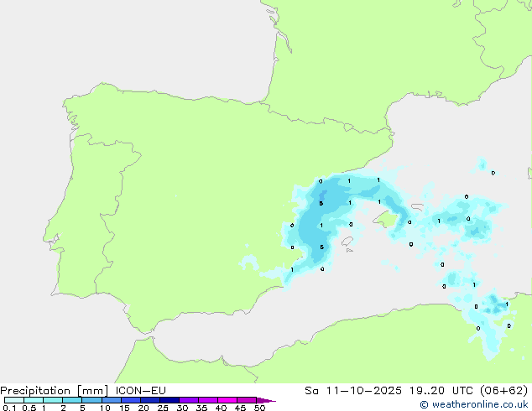Click the '45' legend scale label

pos(240,408)
